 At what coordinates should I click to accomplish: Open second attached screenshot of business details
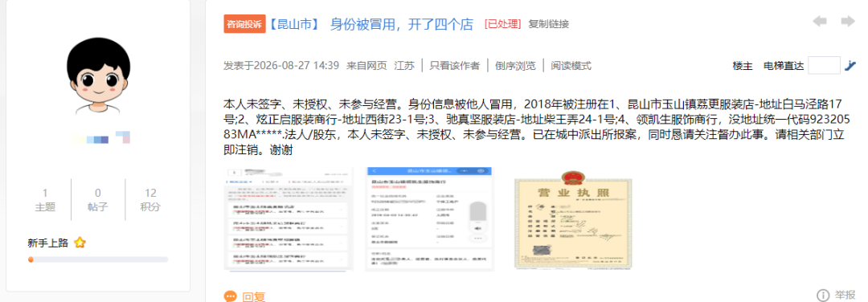click(x=429, y=219)
